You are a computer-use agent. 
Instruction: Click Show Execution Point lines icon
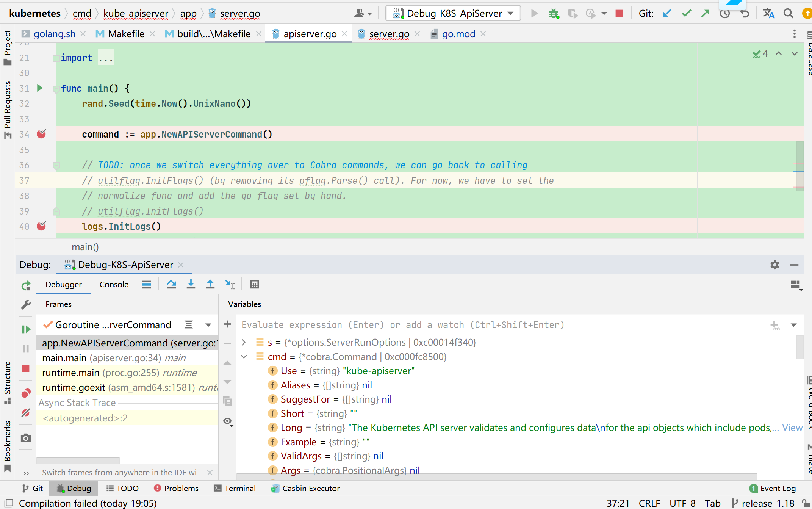click(x=147, y=284)
